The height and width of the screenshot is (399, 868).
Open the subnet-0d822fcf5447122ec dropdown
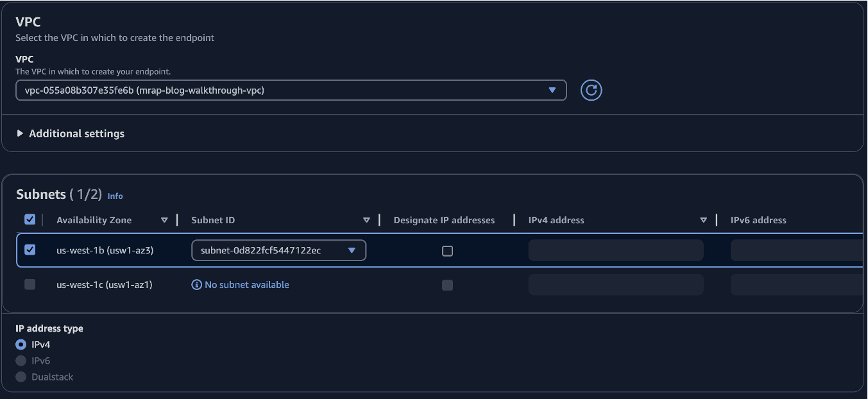coord(278,250)
